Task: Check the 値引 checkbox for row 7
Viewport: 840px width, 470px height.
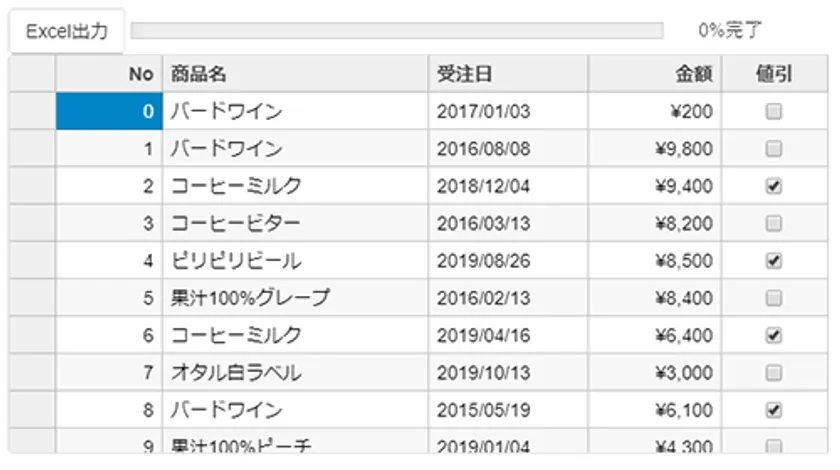Action: click(774, 373)
